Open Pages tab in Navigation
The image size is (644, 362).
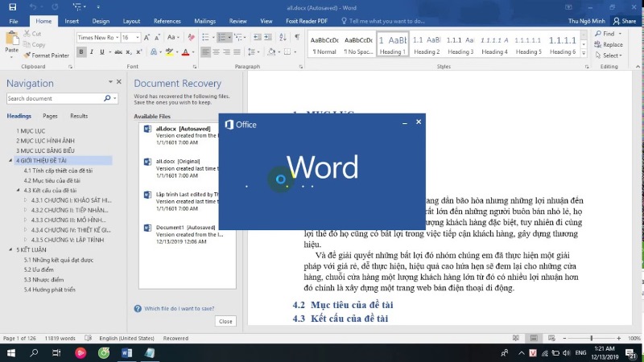pos(50,116)
